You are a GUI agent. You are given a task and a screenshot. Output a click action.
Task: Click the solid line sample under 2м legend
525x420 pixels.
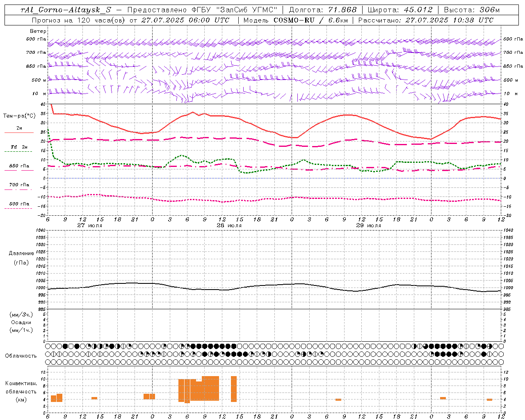point(19,132)
